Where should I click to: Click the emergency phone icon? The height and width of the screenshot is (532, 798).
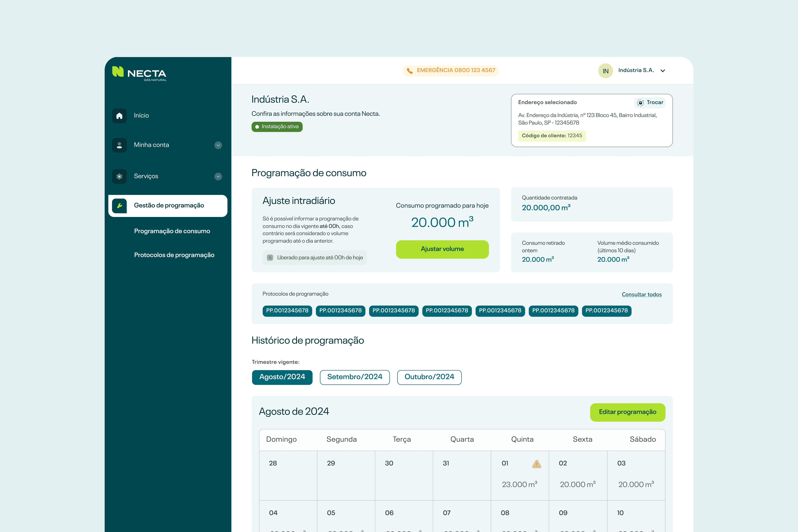pos(410,71)
